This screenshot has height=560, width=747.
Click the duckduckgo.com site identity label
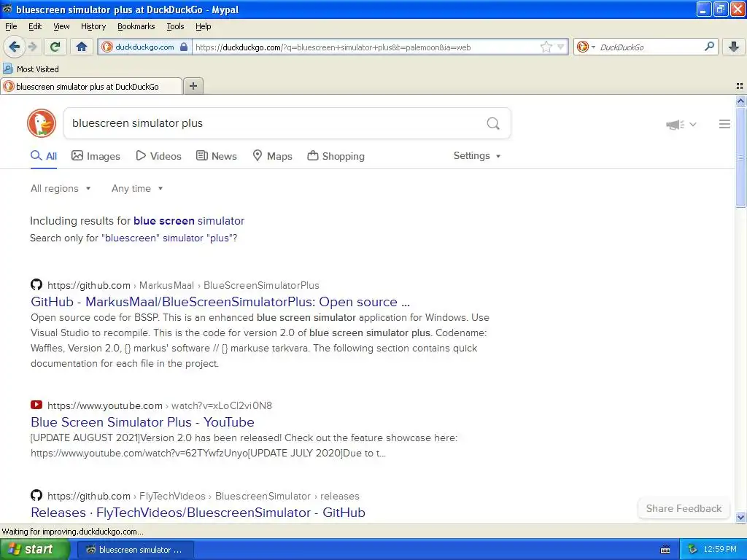click(x=144, y=47)
